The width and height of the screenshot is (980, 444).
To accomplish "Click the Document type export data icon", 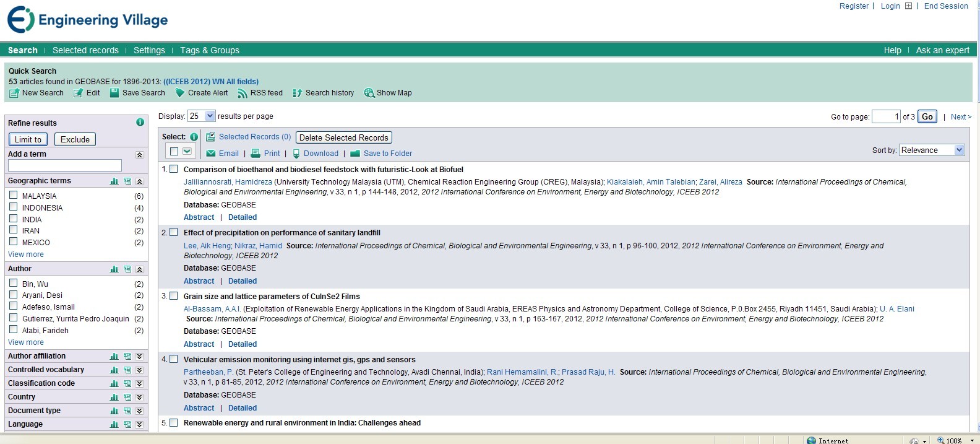I will (x=127, y=411).
